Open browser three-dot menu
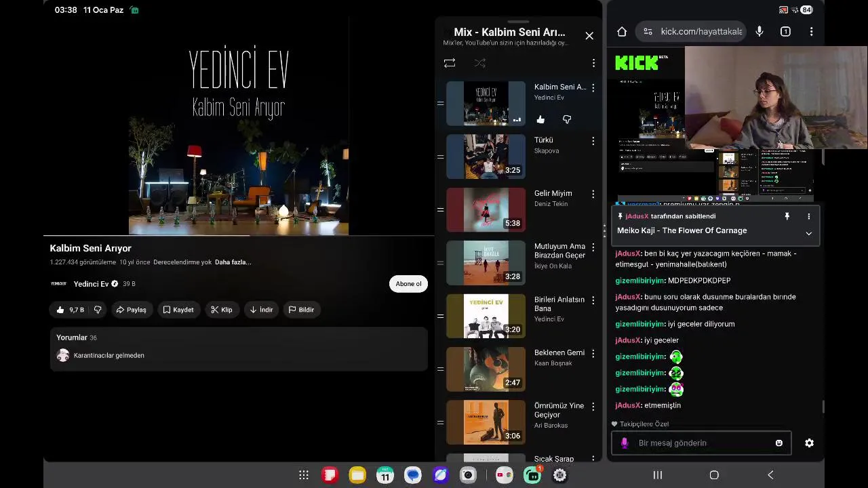868x488 pixels. click(x=811, y=31)
